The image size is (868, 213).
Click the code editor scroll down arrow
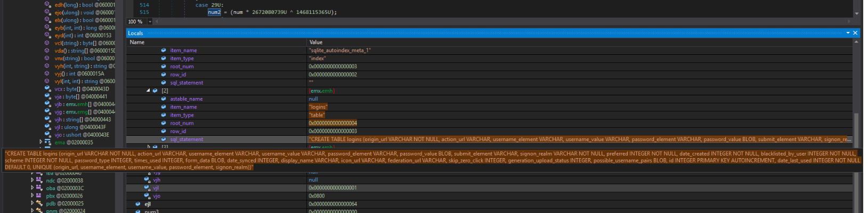point(857,13)
